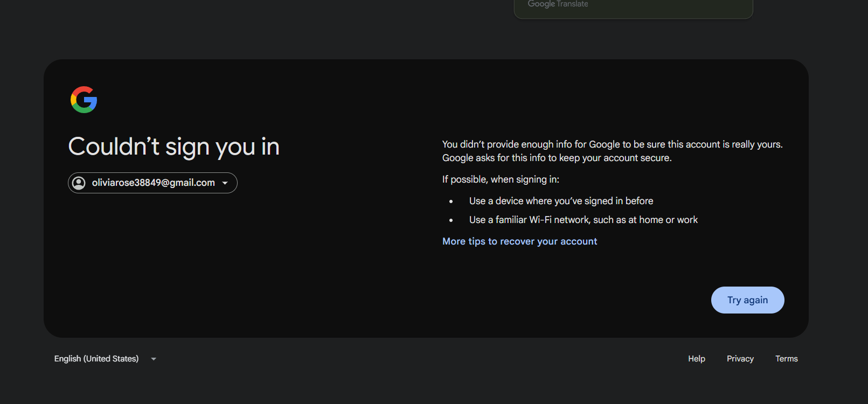Click the account avatar icon in email chip
The width and height of the screenshot is (868, 404).
[x=79, y=183]
